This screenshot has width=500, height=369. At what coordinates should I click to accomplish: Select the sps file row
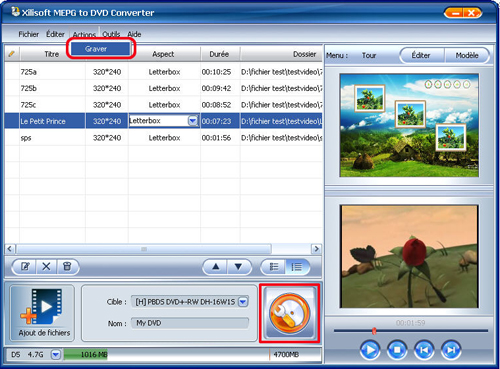pyautogui.click(x=163, y=138)
